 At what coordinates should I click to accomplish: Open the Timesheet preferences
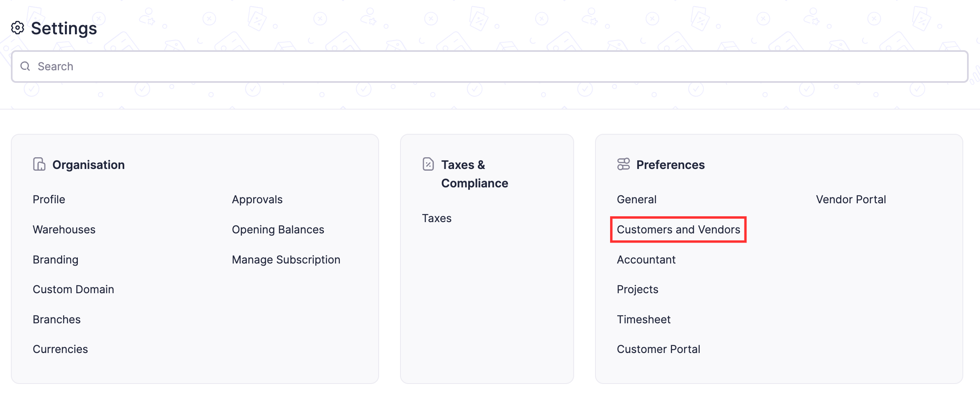644,319
